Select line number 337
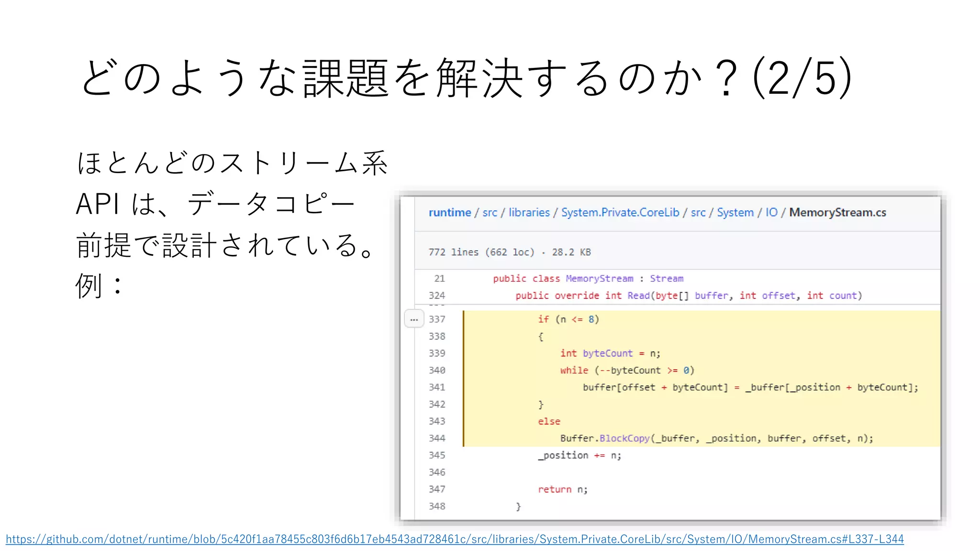The height and width of the screenshot is (551, 980). click(437, 319)
